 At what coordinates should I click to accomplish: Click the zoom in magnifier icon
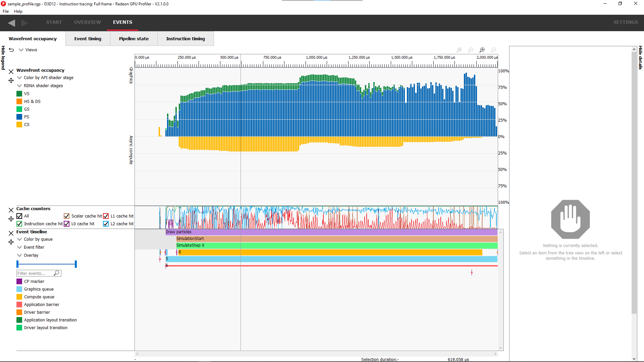coord(482,50)
